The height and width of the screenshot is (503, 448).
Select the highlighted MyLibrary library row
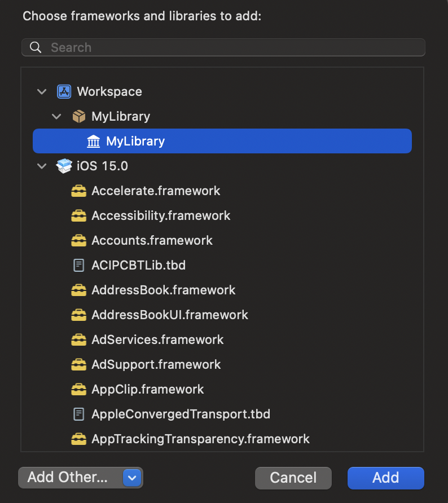click(222, 141)
